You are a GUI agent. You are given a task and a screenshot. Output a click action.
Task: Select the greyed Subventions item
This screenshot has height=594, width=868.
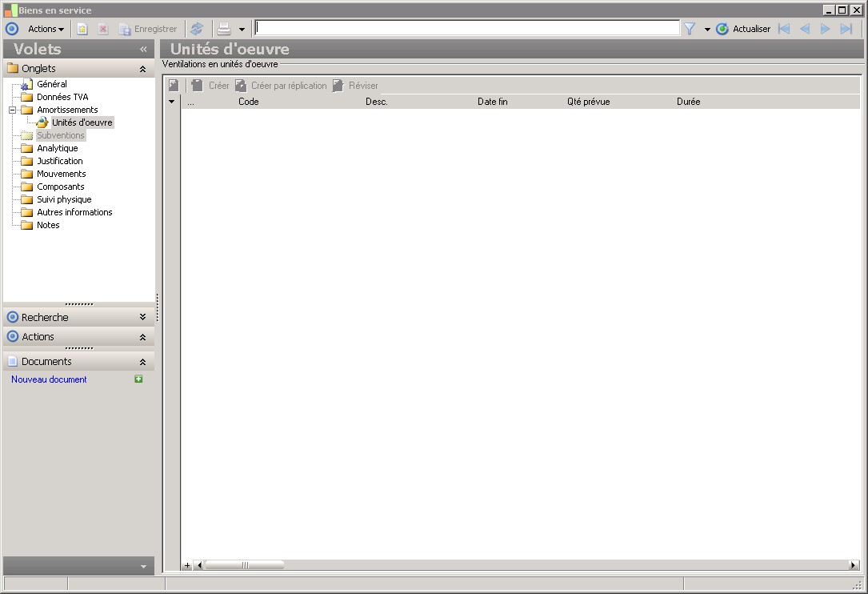click(60, 135)
